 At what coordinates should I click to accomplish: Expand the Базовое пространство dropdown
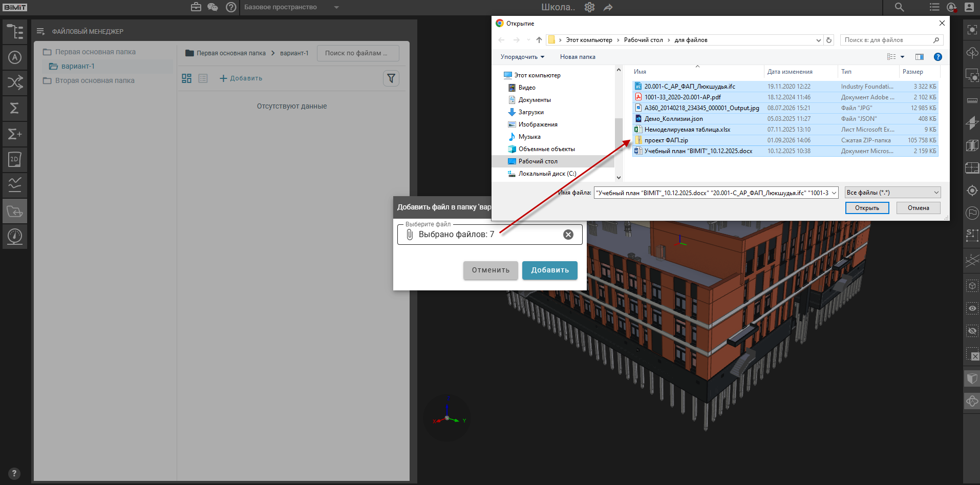tap(336, 7)
